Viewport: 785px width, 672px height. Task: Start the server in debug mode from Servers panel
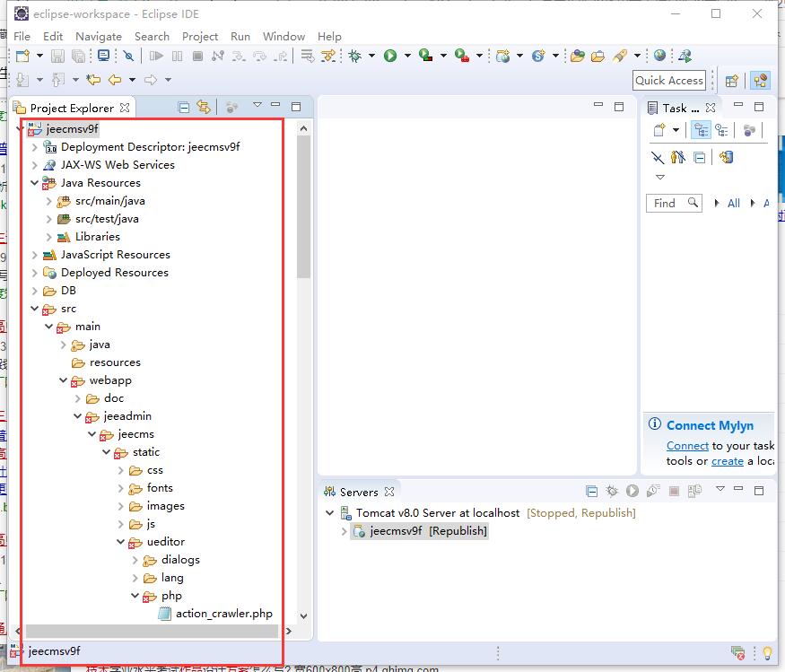(612, 492)
